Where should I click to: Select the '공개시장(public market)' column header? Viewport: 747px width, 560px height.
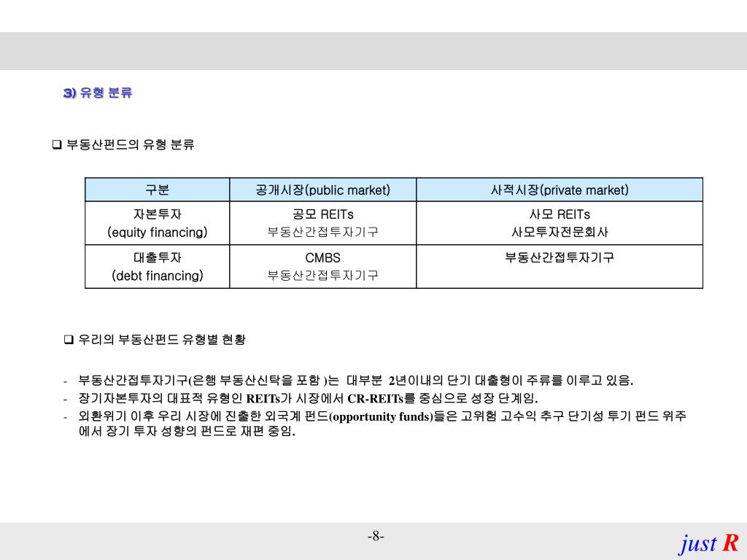click(x=323, y=190)
